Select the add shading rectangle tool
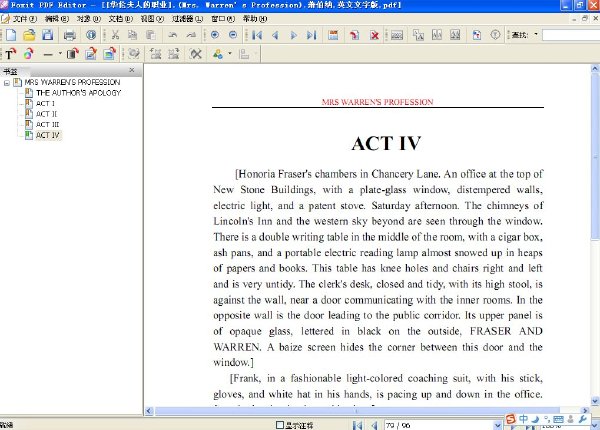This screenshot has width=600, height=430. tap(72, 54)
